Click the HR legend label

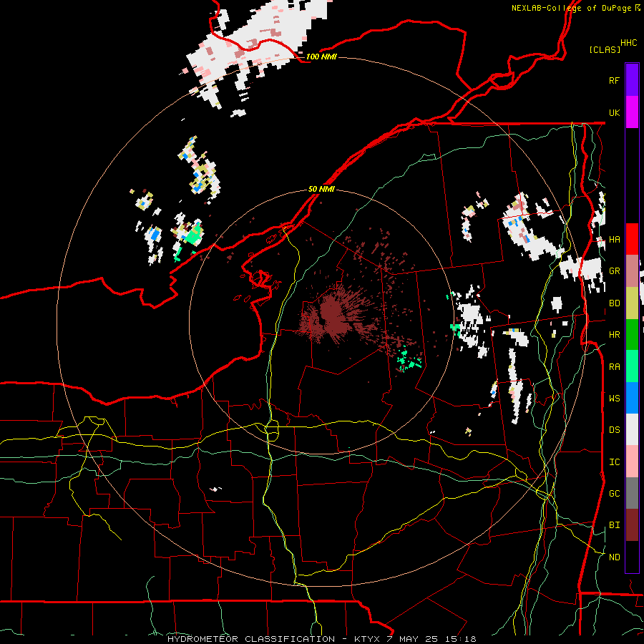pyautogui.click(x=614, y=335)
